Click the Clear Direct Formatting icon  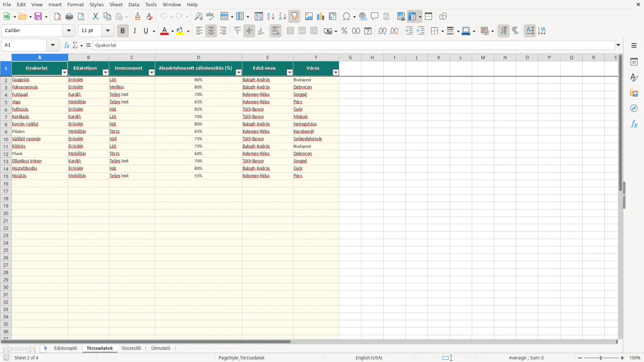click(150, 17)
